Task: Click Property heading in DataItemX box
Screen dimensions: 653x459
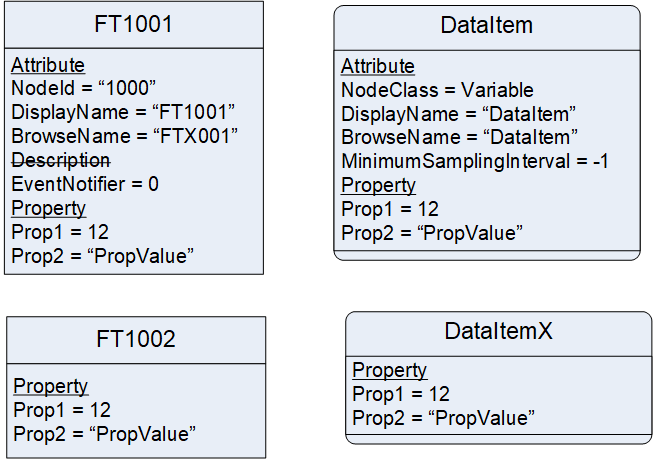Action: coord(389,370)
